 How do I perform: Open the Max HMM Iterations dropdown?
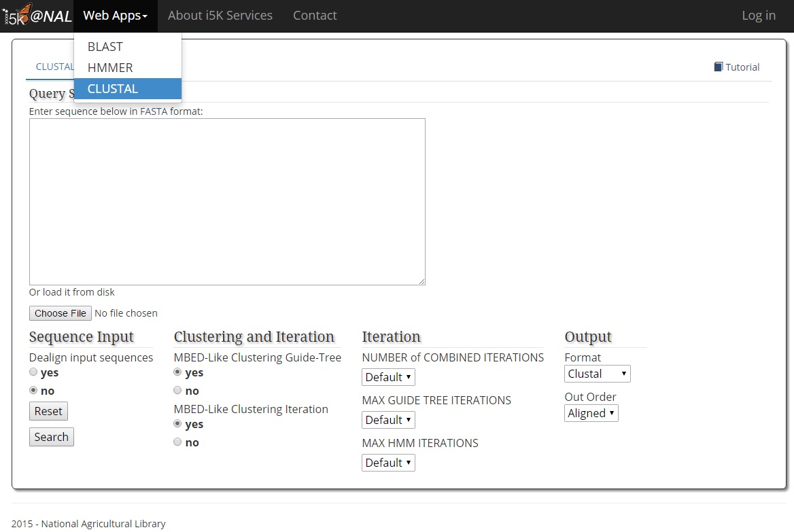(x=388, y=463)
